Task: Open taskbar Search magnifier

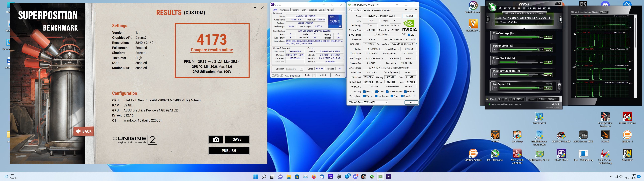Action: click(x=264, y=177)
